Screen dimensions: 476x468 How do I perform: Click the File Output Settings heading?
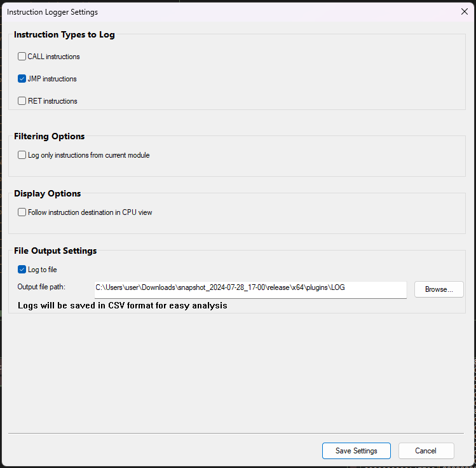(55, 251)
